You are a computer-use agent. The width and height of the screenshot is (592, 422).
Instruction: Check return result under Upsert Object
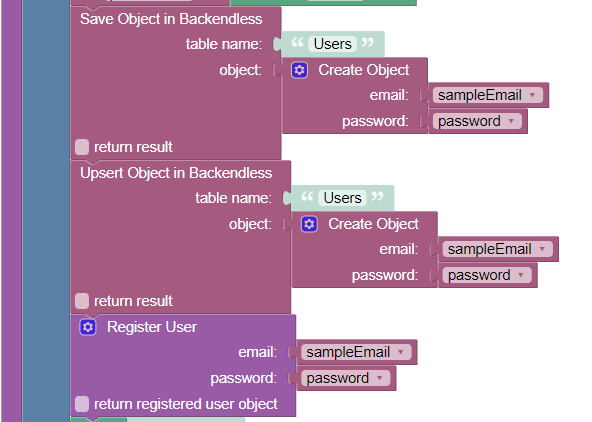pos(82,301)
